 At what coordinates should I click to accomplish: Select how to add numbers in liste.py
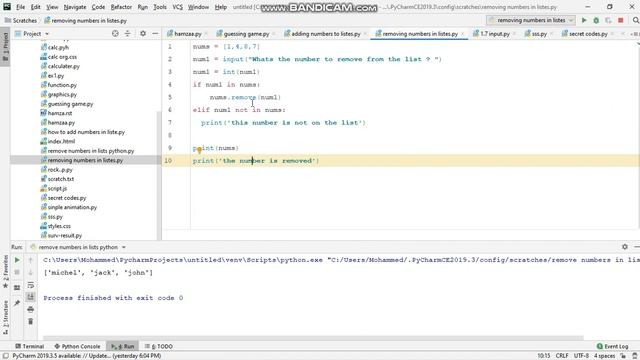pyautogui.click(x=86, y=132)
